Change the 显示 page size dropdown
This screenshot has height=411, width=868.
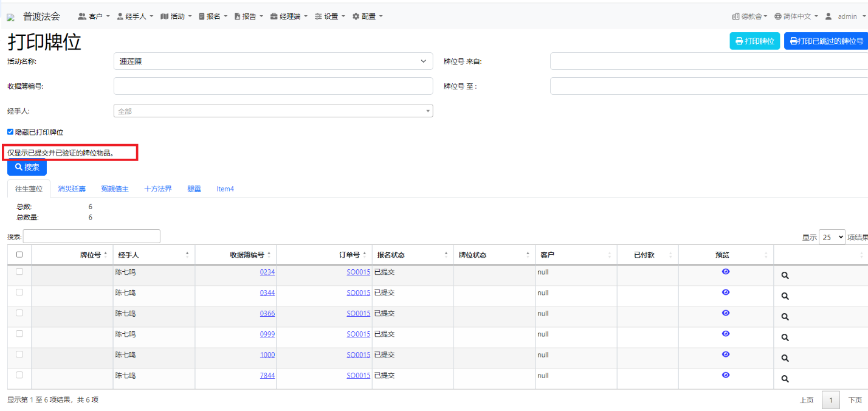(x=832, y=237)
